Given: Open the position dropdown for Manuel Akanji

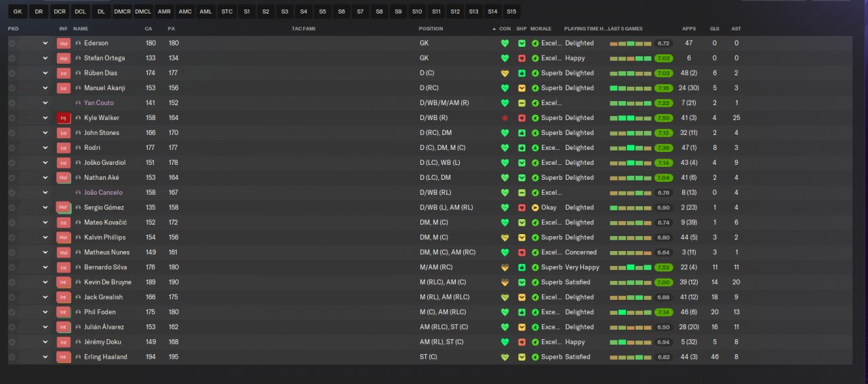Looking at the screenshot, I should [x=45, y=88].
